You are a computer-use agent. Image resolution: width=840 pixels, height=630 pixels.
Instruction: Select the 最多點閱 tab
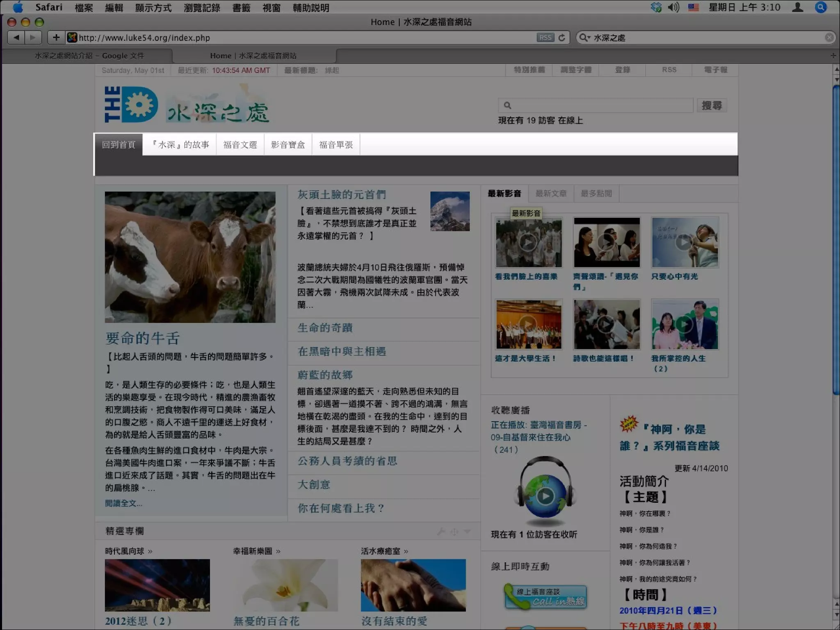596,194
